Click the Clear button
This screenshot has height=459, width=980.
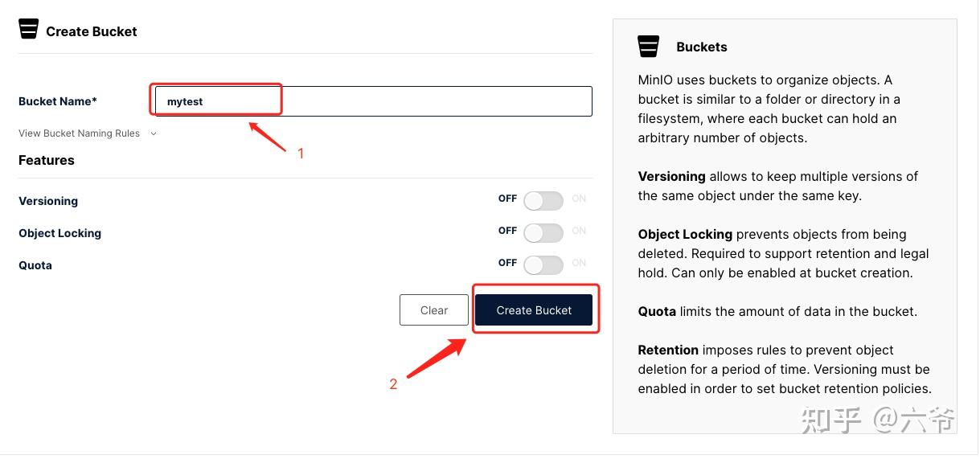coord(434,310)
